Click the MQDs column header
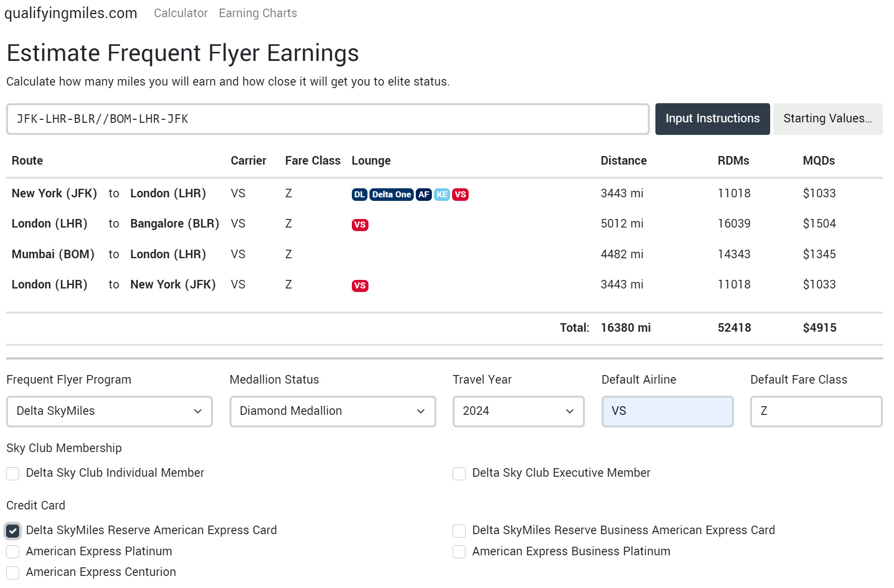The image size is (894, 588). (x=819, y=161)
